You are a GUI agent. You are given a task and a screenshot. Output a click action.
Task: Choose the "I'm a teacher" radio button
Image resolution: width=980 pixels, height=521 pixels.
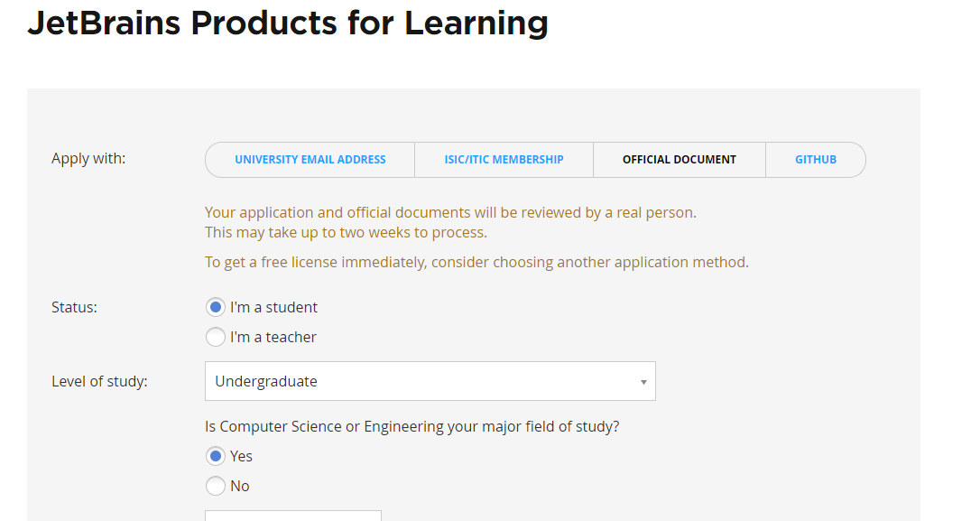tap(216, 337)
